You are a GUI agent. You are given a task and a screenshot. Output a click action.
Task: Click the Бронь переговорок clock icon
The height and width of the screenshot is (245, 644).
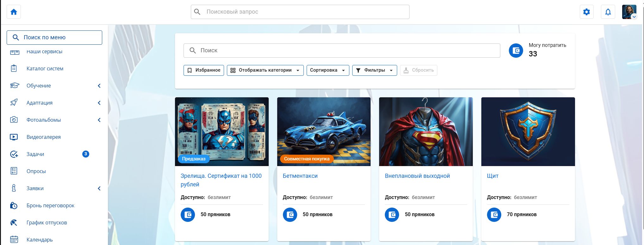coord(14,205)
